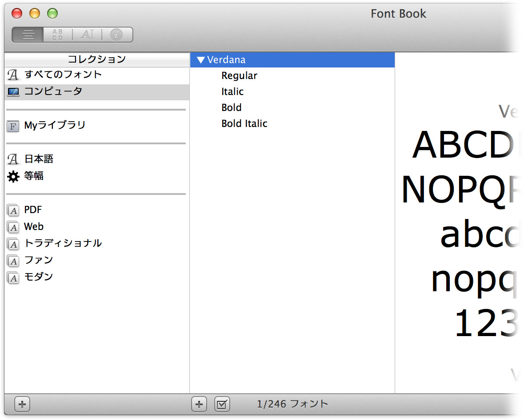
Task: Click the Verdana preview sample text
Action: 461,234
